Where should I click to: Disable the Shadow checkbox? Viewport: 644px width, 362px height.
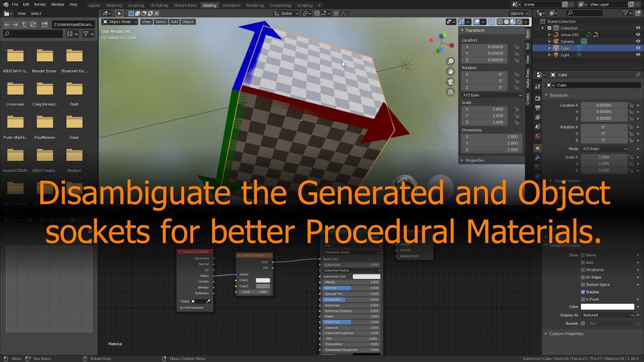(583, 292)
